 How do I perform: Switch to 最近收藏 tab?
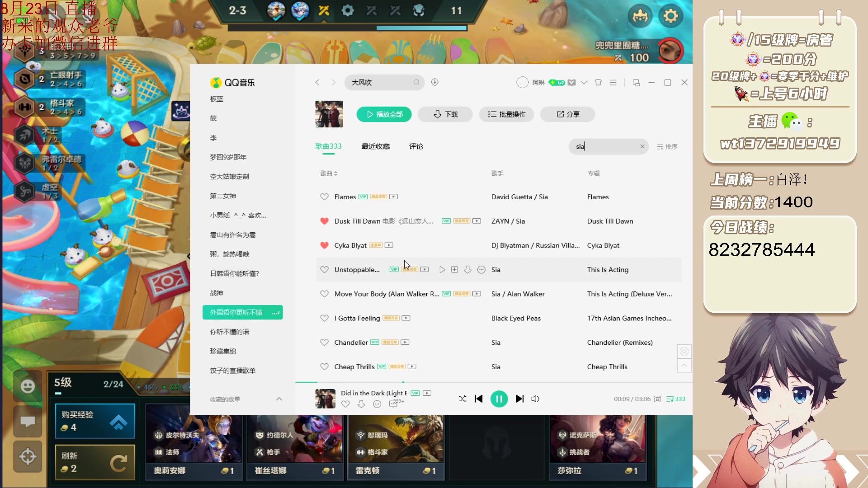[375, 146]
